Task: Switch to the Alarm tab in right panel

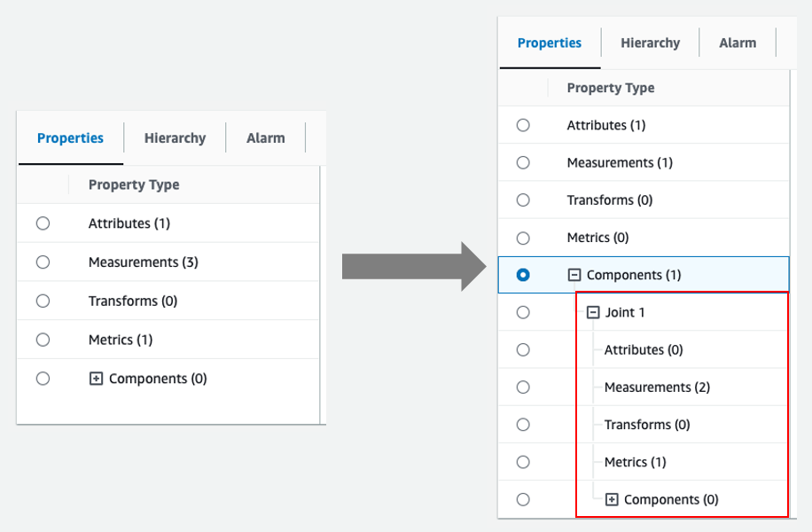Action: [x=738, y=43]
